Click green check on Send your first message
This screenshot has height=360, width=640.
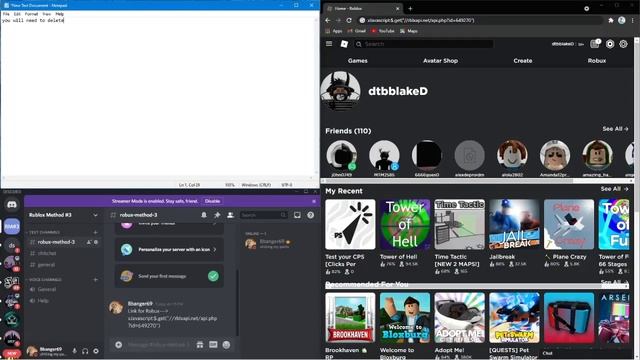pyautogui.click(x=213, y=276)
